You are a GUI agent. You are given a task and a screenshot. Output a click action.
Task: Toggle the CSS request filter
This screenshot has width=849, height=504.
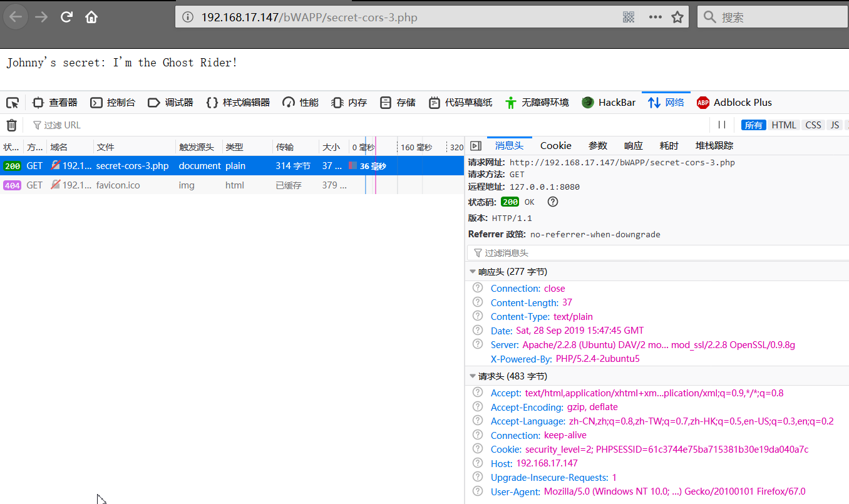coord(813,125)
